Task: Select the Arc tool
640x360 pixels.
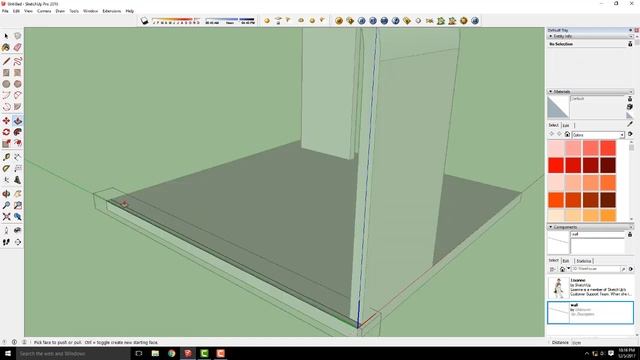Action: tap(6, 96)
